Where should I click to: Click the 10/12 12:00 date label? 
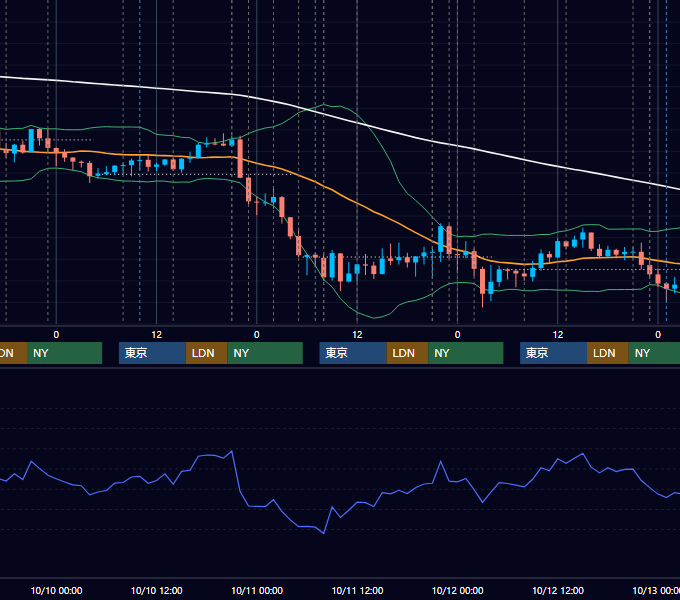[558, 590]
